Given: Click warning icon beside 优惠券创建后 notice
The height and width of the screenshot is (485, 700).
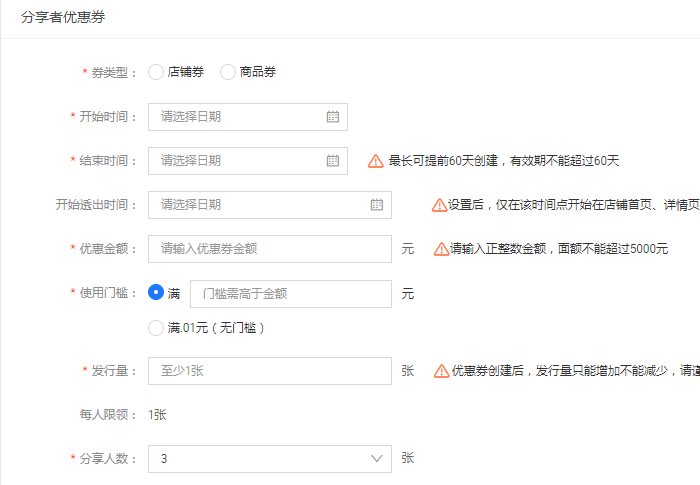Looking at the screenshot, I should click(440, 371).
